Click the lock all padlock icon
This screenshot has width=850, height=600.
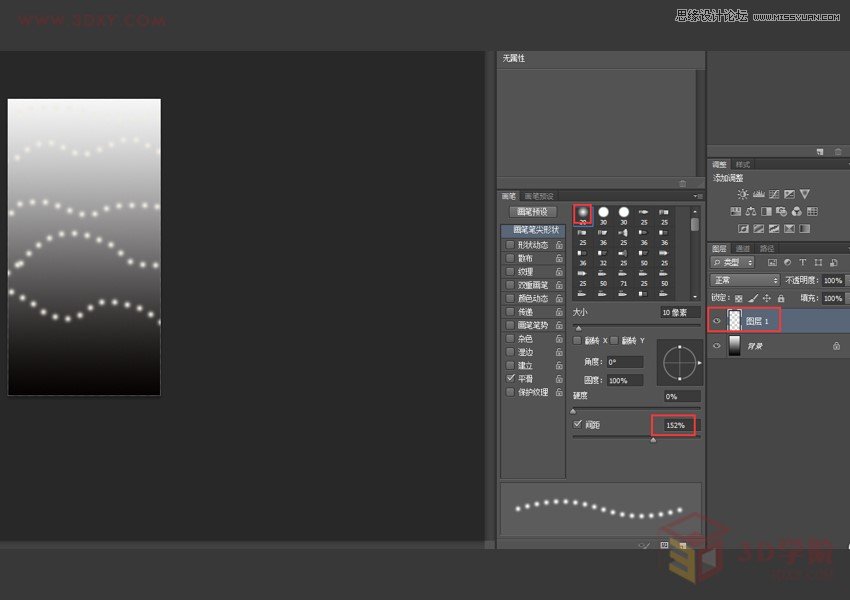point(781,298)
